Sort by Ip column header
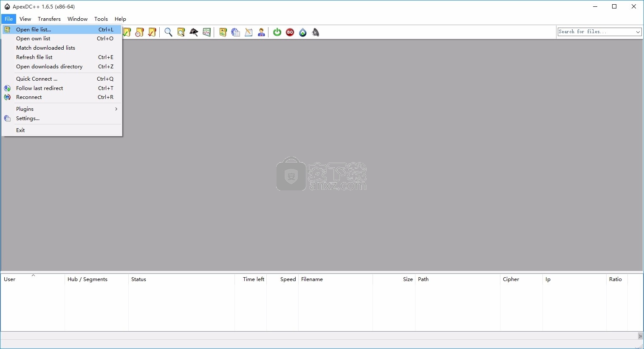Image resolution: width=644 pixels, height=349 pixels. point(574,279)
